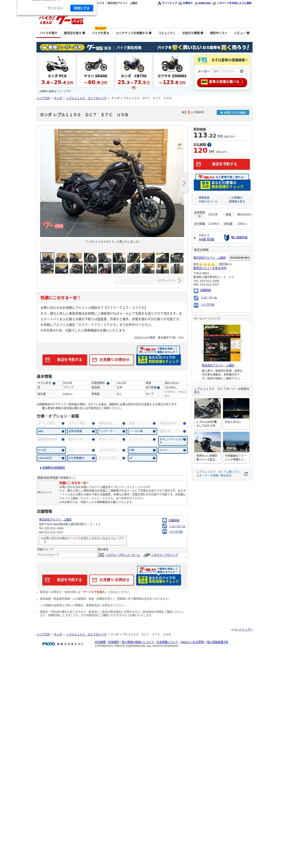Click help icon next to 走行距離 in table
289x868 pixels.
(x=158, y=388)
